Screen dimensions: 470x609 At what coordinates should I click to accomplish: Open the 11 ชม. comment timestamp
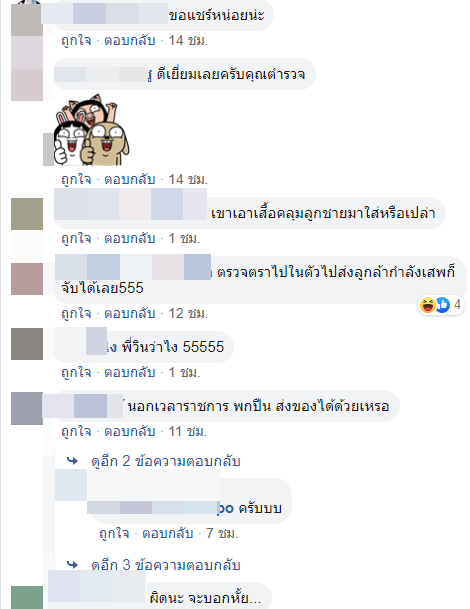pyautogui.click(x=188, y=431)
